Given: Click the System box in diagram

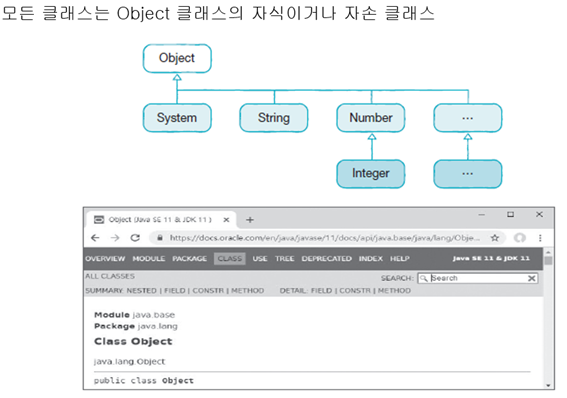Looking at the screenshot, I should 177,118.
